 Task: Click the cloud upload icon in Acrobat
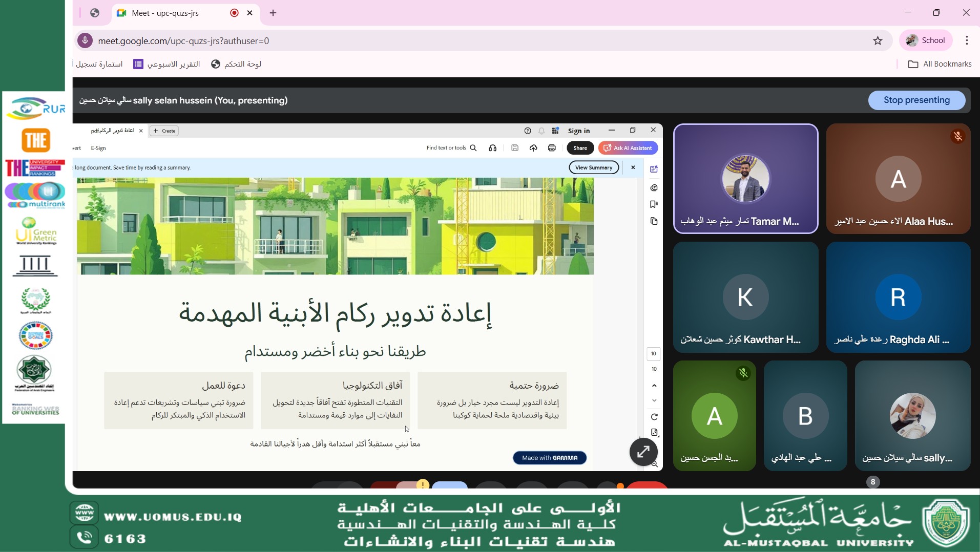pyautogui.click(x=533, y=148)
